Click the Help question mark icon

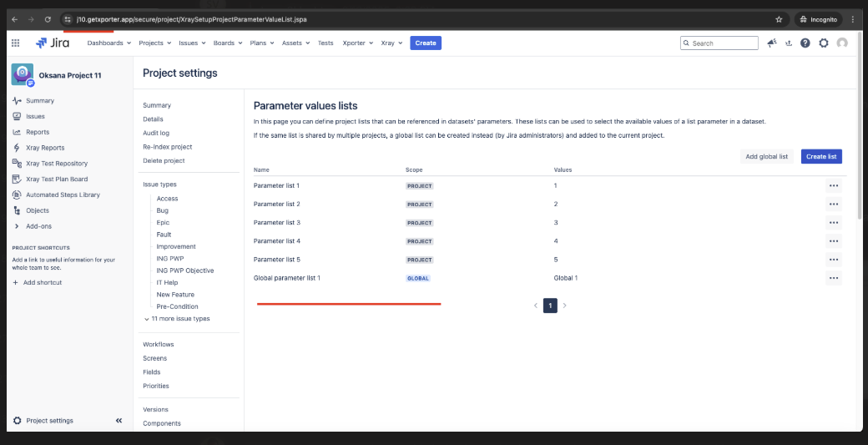(805, 43)
